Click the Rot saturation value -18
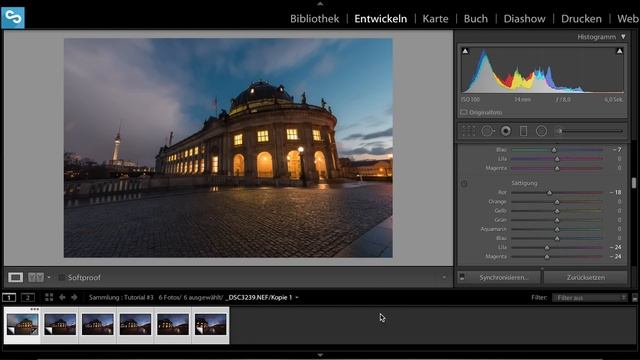This screenshot has width=640, height=360. [616, 192]
